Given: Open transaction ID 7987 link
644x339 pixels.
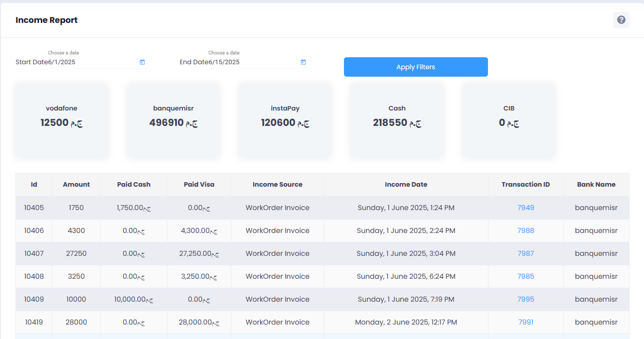Looking at the screenshot, I should (525, 253).
